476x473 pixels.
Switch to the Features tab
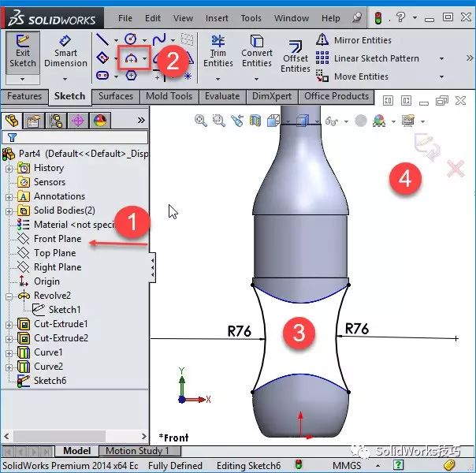[24, 96]
